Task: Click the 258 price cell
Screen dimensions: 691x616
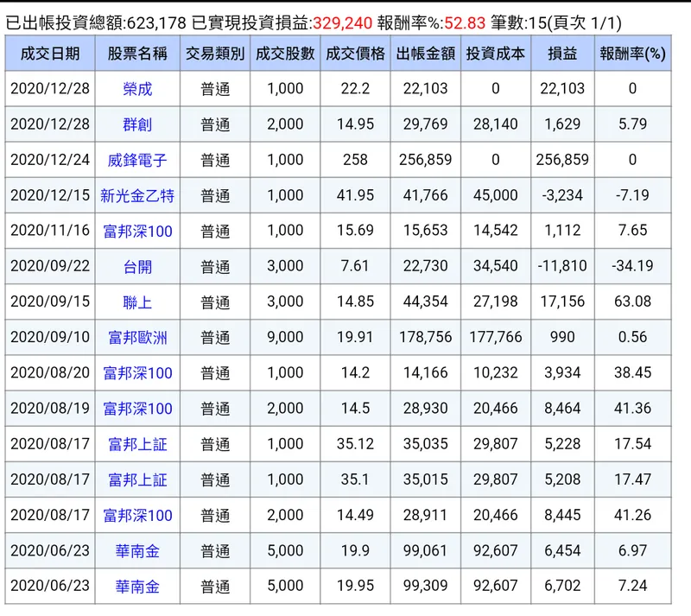Action: pyautogui.click(x=355, y=160)
